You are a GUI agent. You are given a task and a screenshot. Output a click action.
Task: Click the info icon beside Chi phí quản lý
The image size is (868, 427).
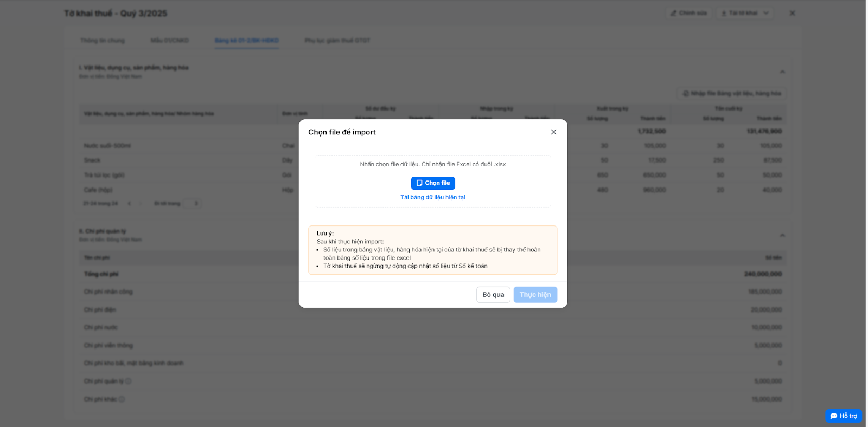coord(129,381)
